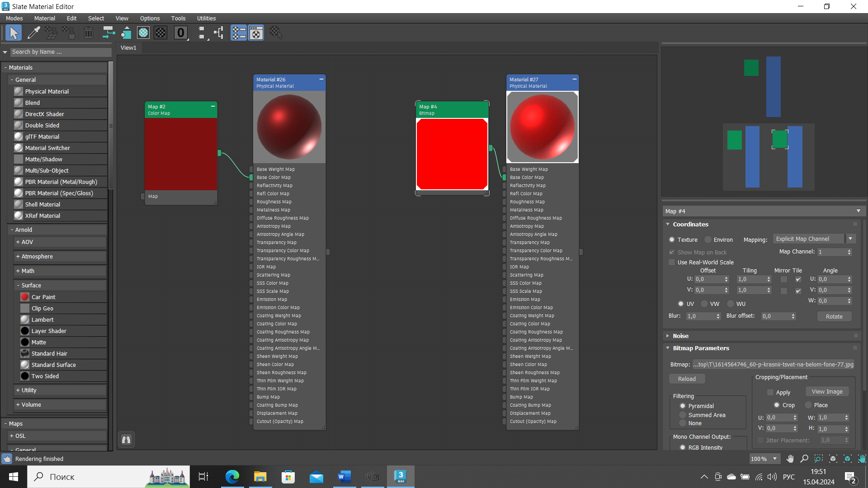868x488 pixels.
Task: Toggle Material/Map Browser panel icon
Action: click(239, 33)
